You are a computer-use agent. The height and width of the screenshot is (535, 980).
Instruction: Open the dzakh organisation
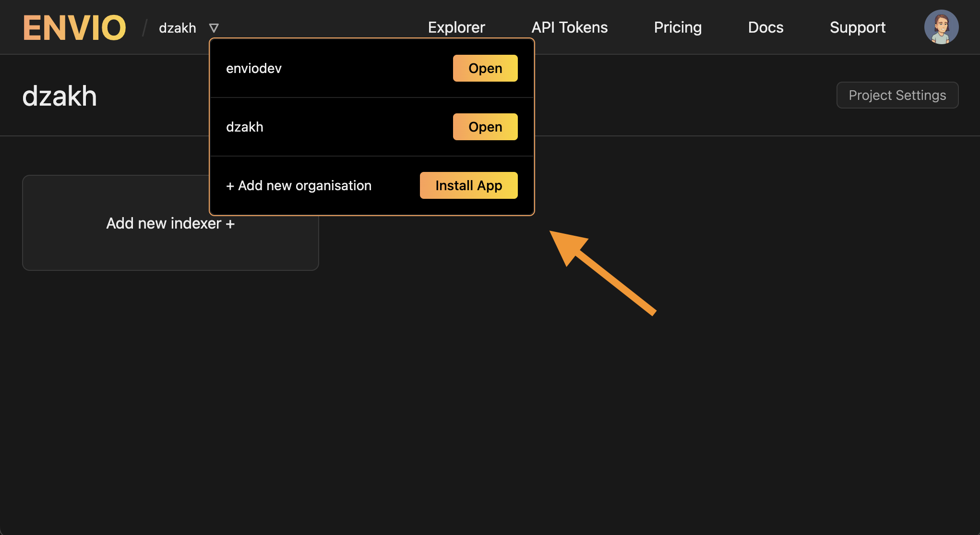tap(485, 127)
